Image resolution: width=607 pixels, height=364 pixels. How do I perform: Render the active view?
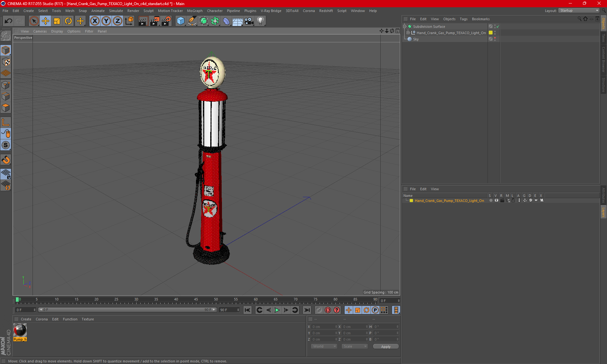(143, 21)
